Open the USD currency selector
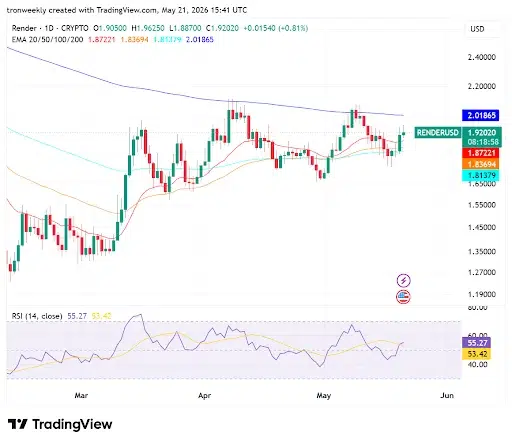512x444 pixels. [477, 29]
